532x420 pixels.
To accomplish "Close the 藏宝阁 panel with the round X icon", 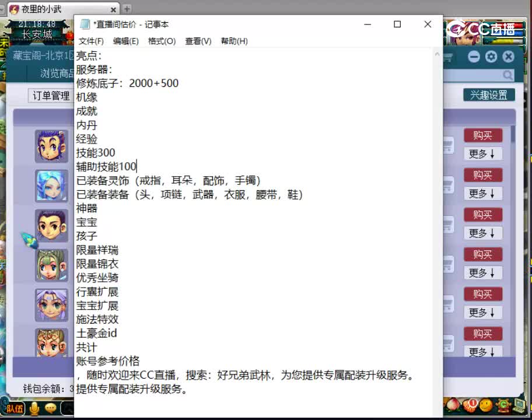I will (508, 57).
